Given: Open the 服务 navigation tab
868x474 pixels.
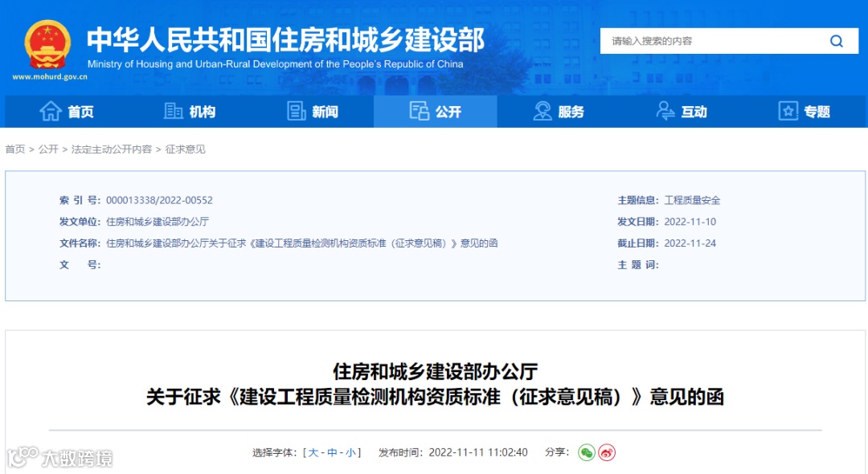Looking at the screenshot, I should click(x=558, y=111).
